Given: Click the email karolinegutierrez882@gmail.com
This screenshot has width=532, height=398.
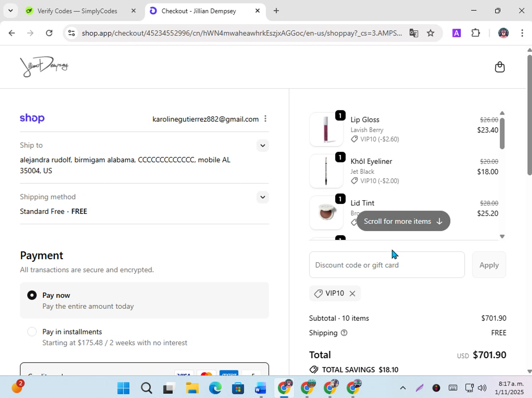Looking at the screenshot, I should (x=205, y=119).
